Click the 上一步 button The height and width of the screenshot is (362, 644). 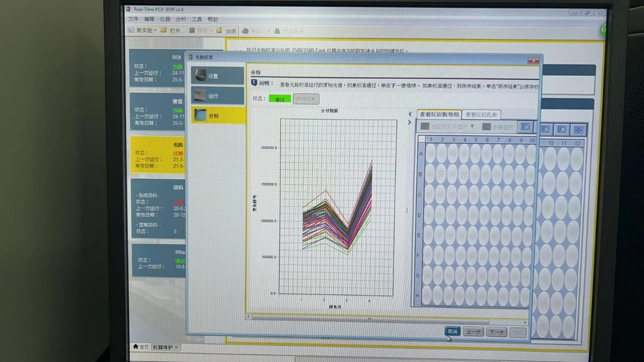pyautogui.click(x=473, y=332)
